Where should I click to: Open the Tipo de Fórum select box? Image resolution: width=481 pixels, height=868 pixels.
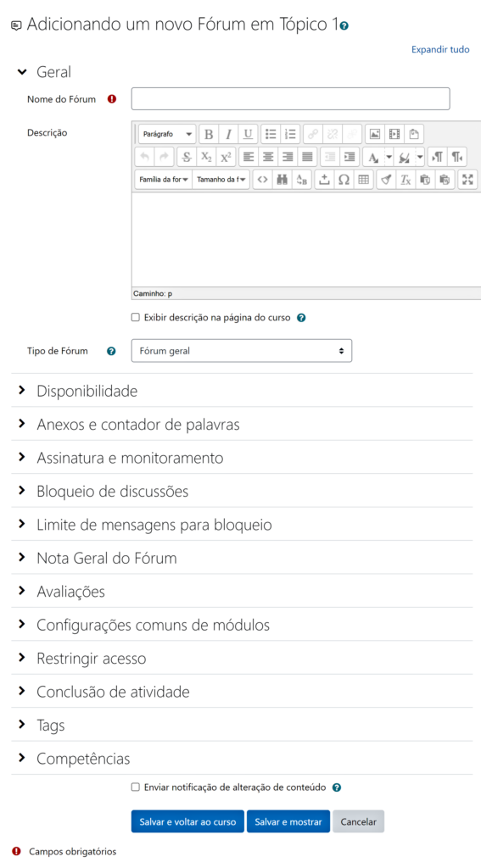click(242, 351)
